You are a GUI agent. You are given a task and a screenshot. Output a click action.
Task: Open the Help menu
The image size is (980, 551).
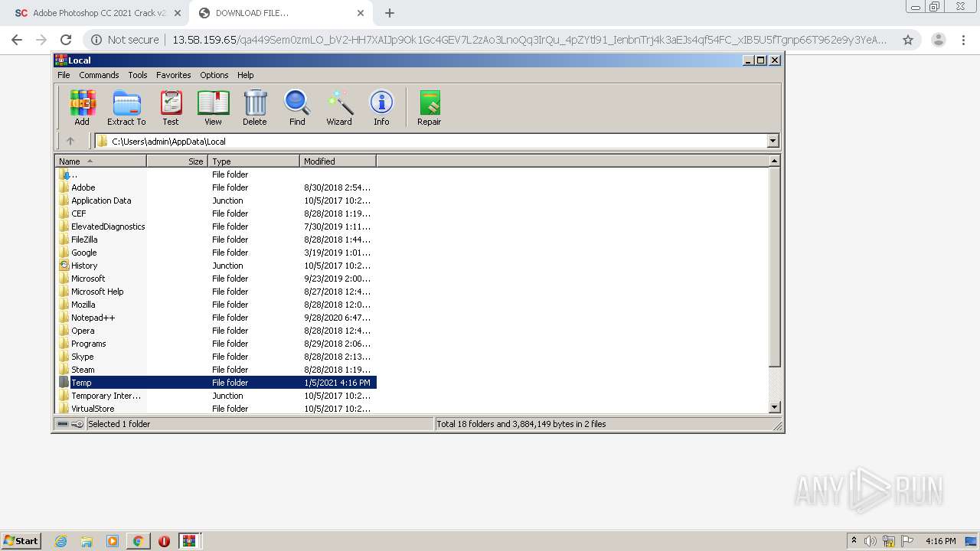pos(245,75)
